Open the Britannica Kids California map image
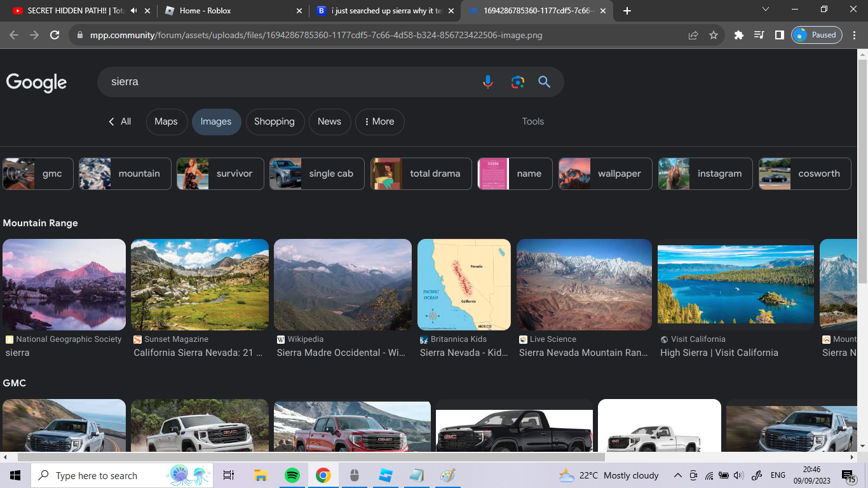Screen dimensions: 868x488 pyautogui.click(x=464, y=285)
